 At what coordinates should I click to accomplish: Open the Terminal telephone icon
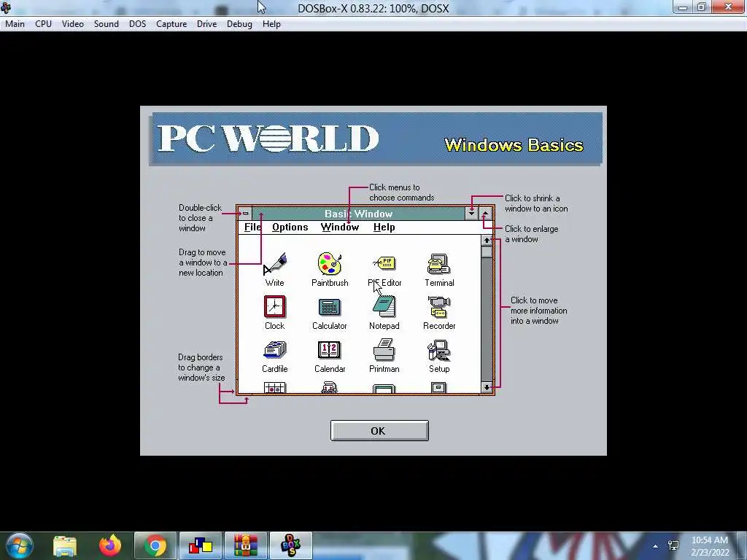(438, 264)
